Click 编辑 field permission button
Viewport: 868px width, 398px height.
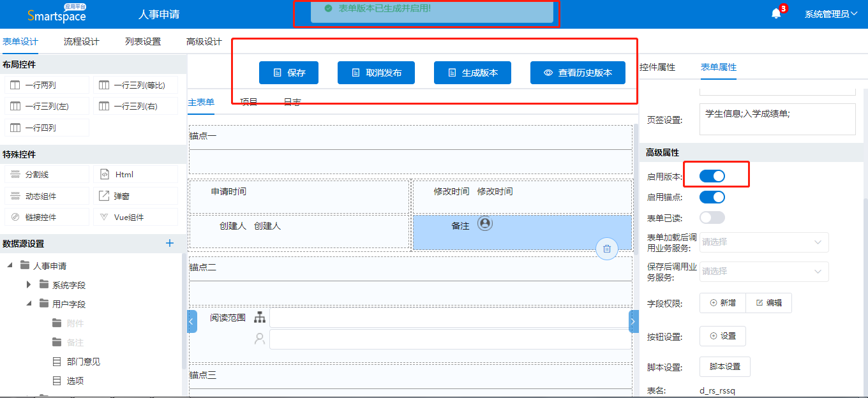(x=768, y=303)
